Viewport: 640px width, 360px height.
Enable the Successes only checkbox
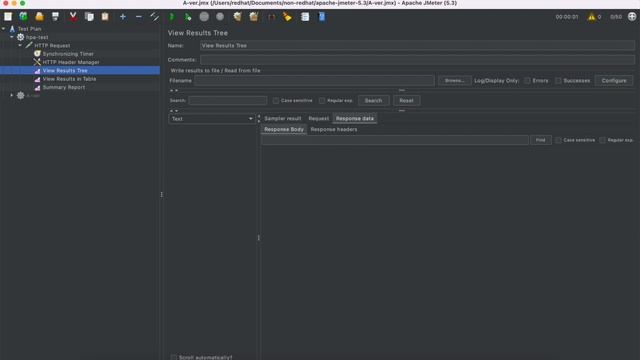tap(558, 80)
